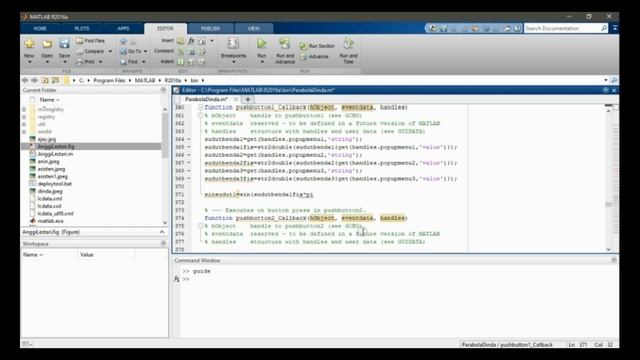Switch to the HOME tab
Viewport: 640px width, 360px height.
click(40, 29)
